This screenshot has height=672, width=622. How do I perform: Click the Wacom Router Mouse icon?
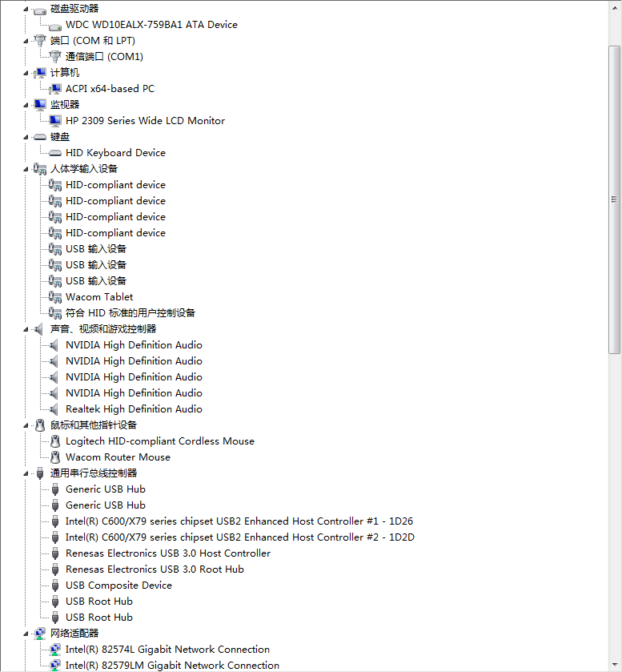(x=54, y=457)
